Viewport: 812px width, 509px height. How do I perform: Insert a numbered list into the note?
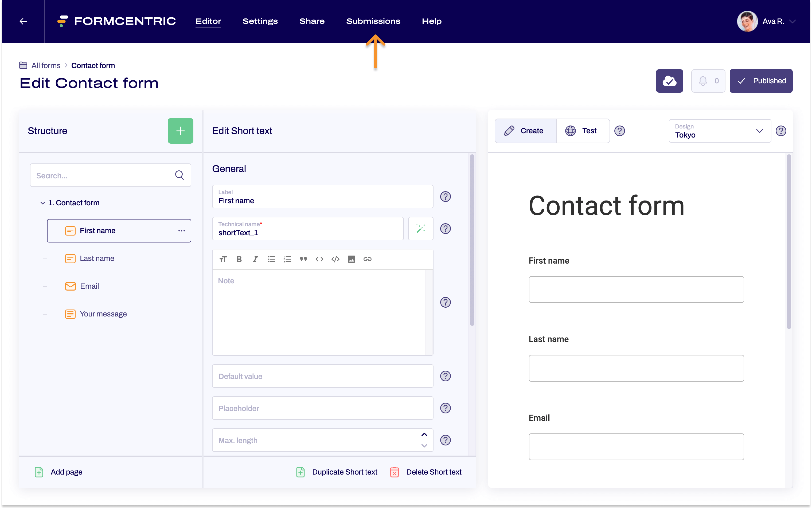point(287,259)
